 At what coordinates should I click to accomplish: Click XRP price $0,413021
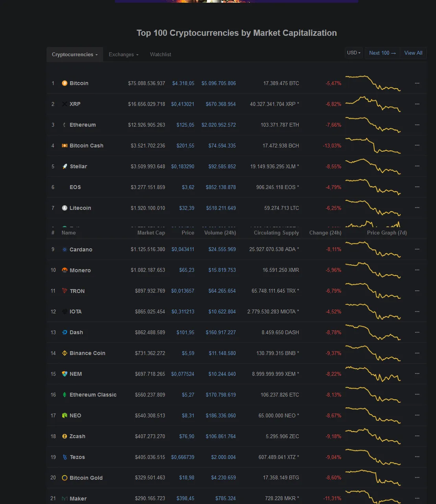(183, 104)
